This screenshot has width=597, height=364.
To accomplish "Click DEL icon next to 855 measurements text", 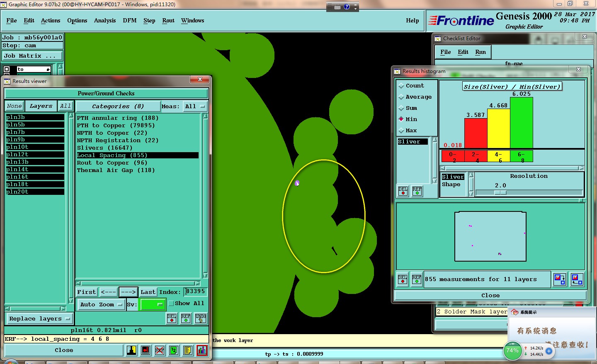I will point(403,279).
